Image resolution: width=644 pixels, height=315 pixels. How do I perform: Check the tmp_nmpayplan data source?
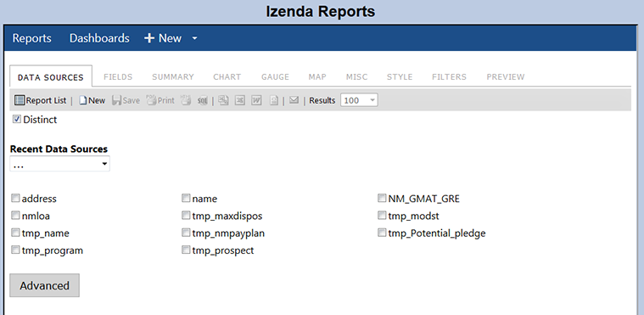point(186,233)
